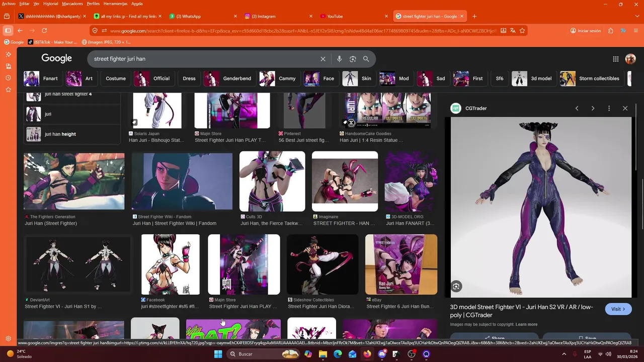644x362 pixels.
Task: Open the weather widget on taskbar
Action: point(20,354)
